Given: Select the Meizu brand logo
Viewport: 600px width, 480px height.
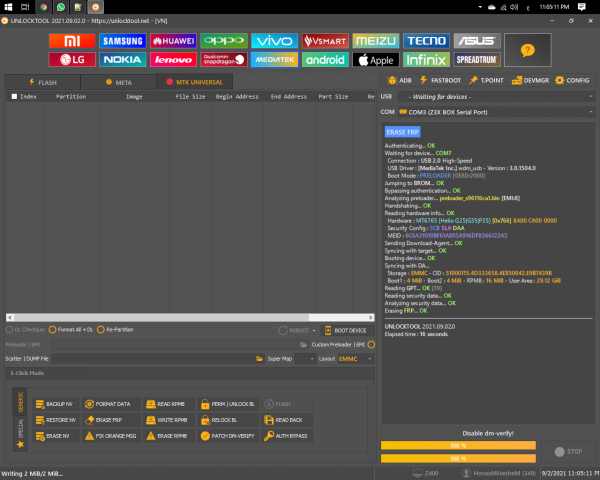Looking at the screenshot, I should click(376, 41).
